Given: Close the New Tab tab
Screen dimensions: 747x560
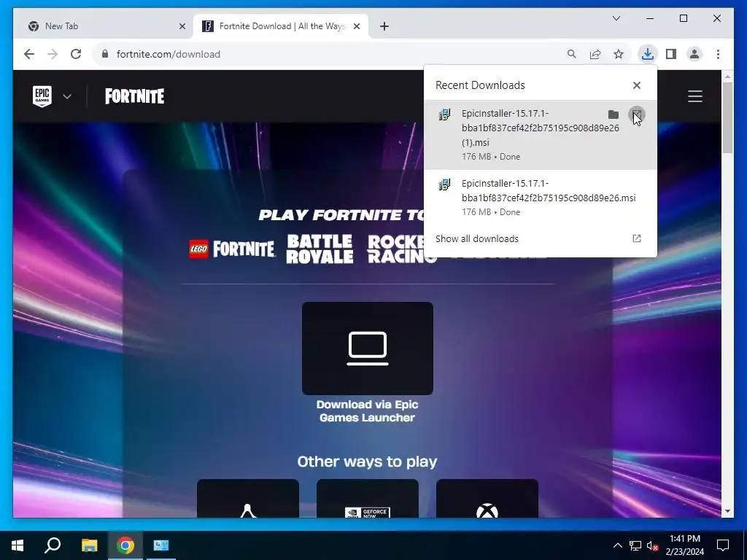Looking at the screenshot, I should coord(182,26).
